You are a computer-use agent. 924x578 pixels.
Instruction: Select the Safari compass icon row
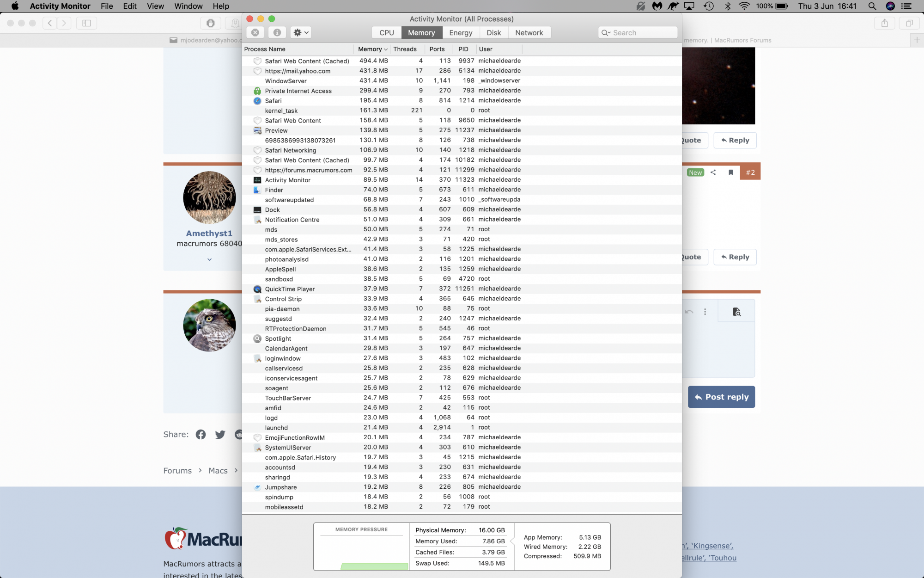click(x=257, y=101)
